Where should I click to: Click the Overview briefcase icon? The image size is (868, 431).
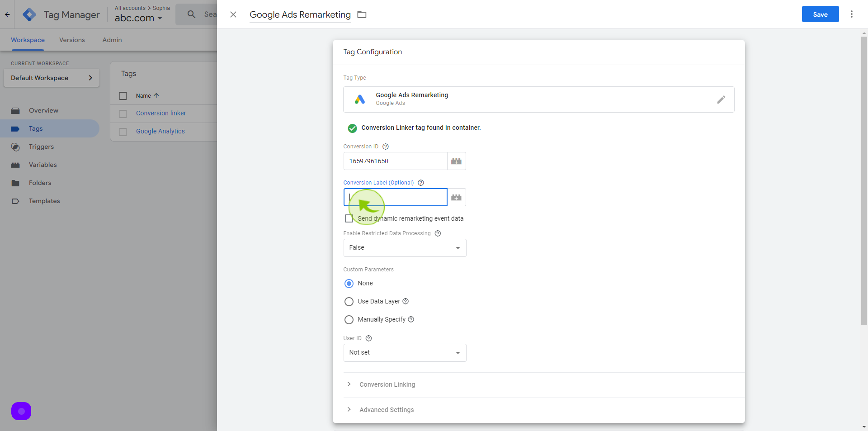(x=15, y=110)
